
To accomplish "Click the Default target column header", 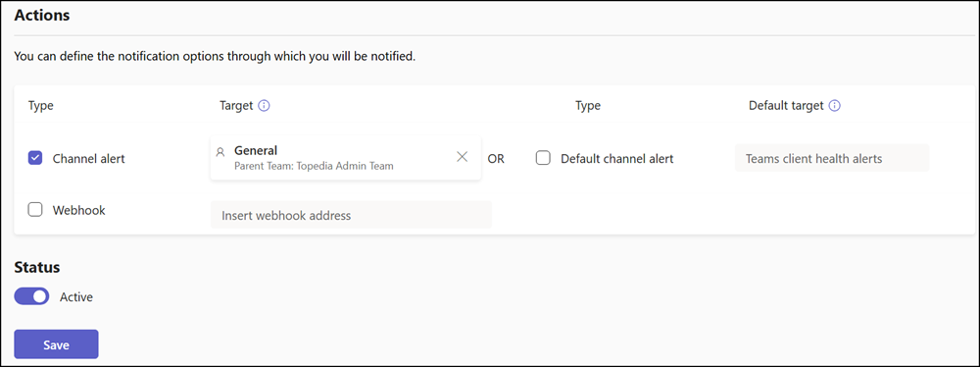I will (x=786, y=106).
